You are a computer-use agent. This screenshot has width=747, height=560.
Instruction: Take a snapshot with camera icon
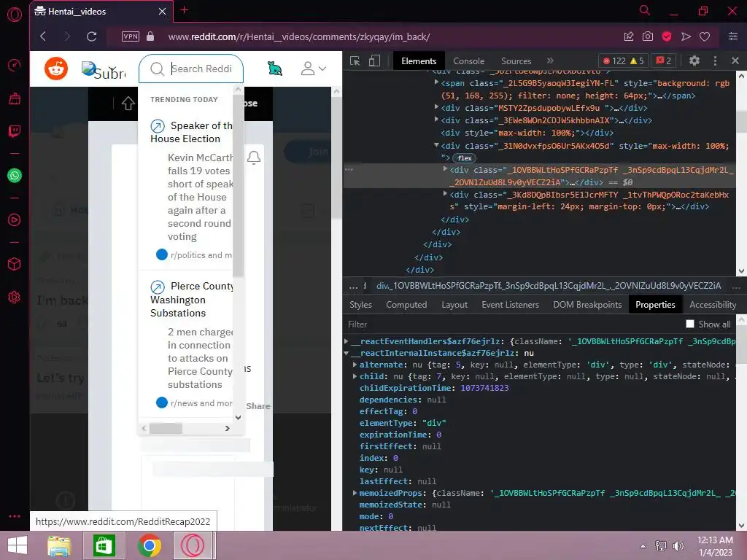[x=648, y=36]
